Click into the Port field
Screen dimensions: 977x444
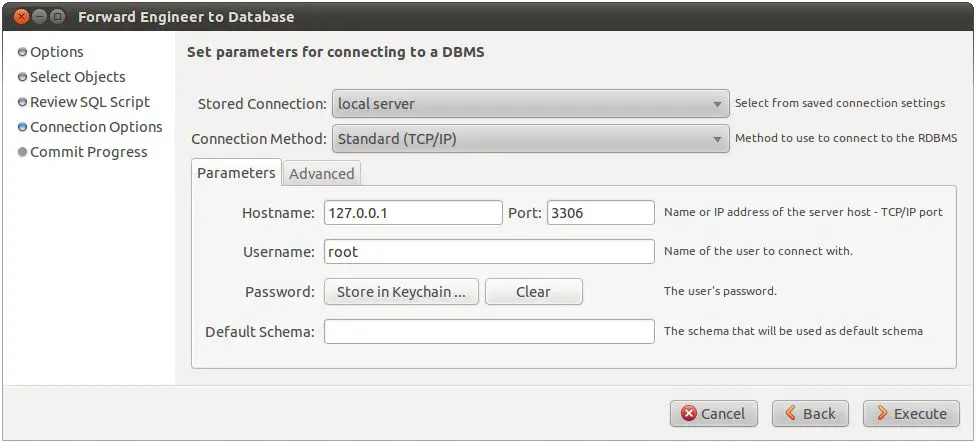pos(600,213)
